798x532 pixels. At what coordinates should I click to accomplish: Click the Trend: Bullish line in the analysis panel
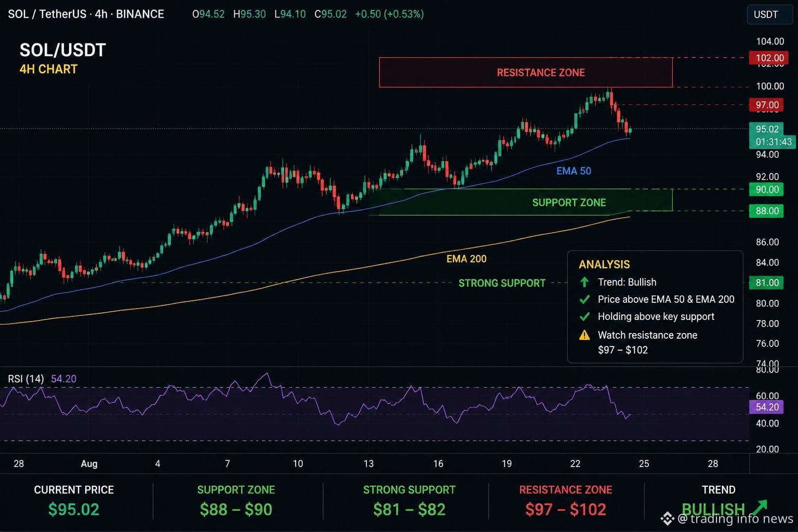tap(627, 282)
